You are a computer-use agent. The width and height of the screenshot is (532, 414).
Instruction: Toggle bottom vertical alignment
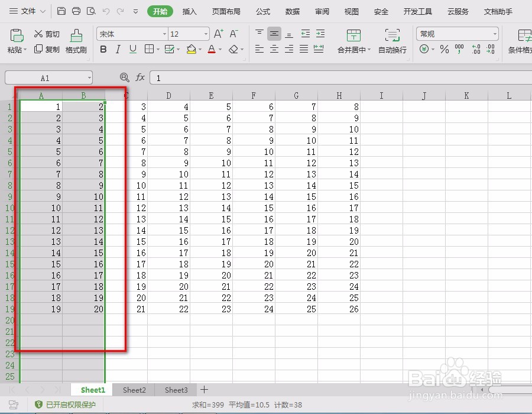coord(289,34)
